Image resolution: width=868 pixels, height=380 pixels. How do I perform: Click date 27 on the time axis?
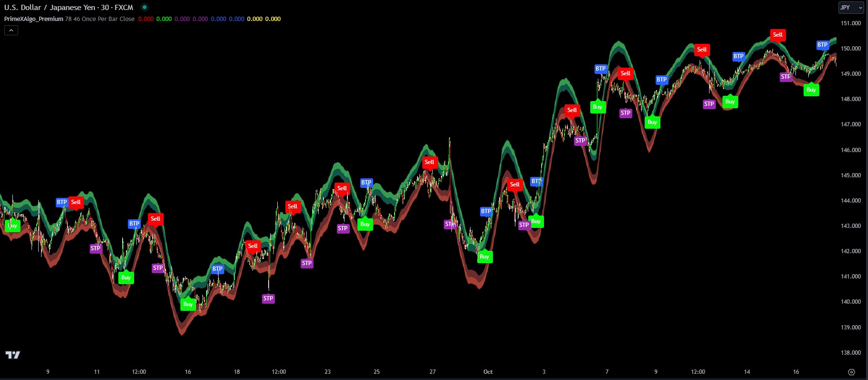click(433, 372)
